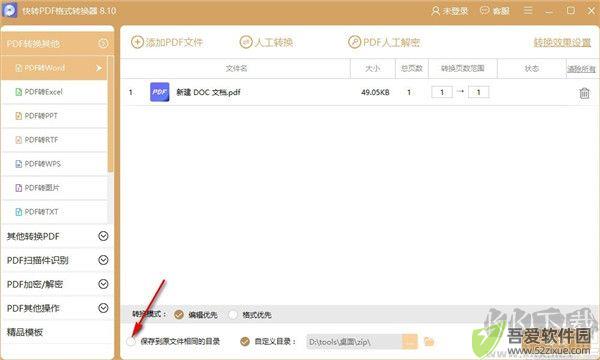The image size is (600, 360).
Task: Click the PDF人工解密 label
Action: tap(391, 42)
